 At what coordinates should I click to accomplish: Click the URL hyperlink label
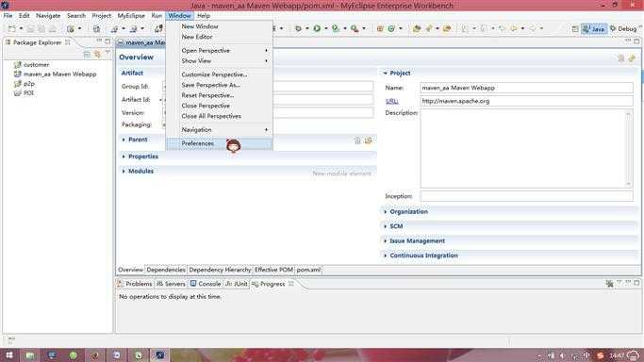coord(391,101)
